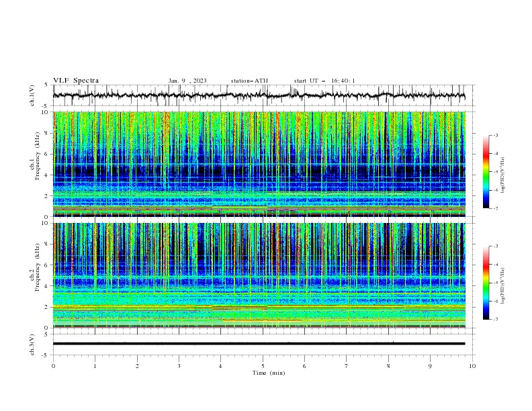
Task: Click time axis tick label "10"
Action: [472, 366]
